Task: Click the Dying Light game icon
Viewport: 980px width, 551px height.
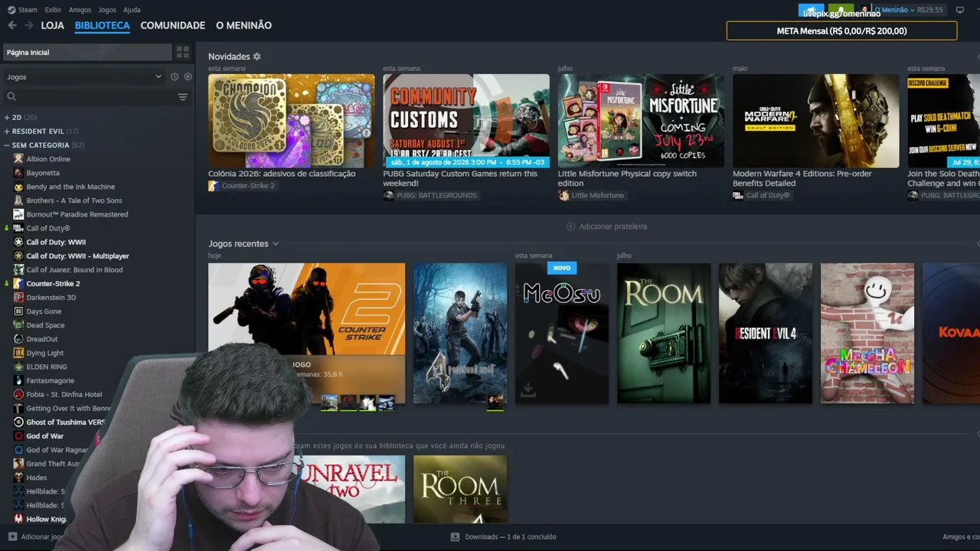Action: [19, 353]
